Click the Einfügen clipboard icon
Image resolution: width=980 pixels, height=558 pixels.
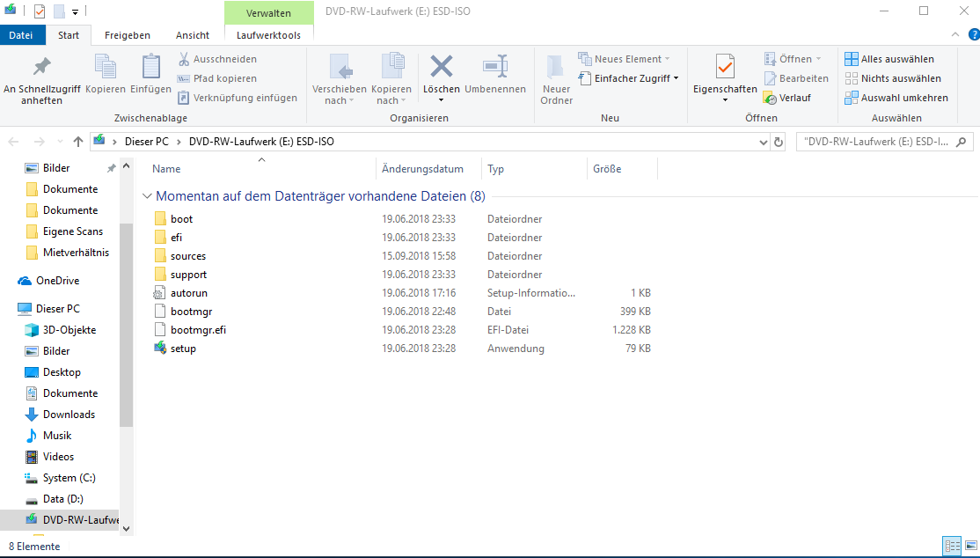pyautogui.click(x=150, y=66)
